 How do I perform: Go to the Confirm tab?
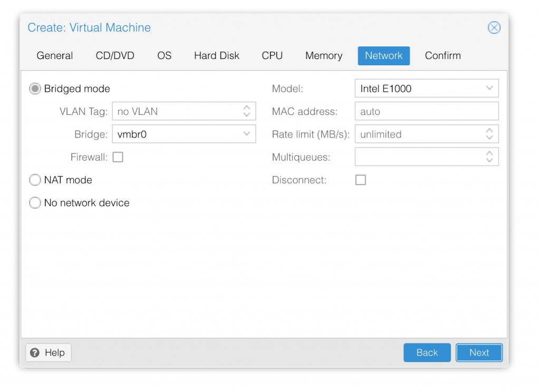pos(442,55)
